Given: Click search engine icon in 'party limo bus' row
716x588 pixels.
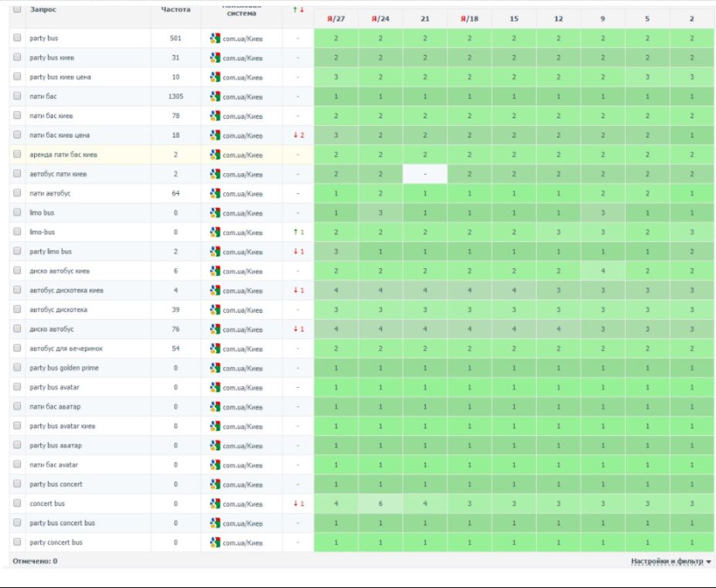Looking at the screenshot, I should pos(215,251).
